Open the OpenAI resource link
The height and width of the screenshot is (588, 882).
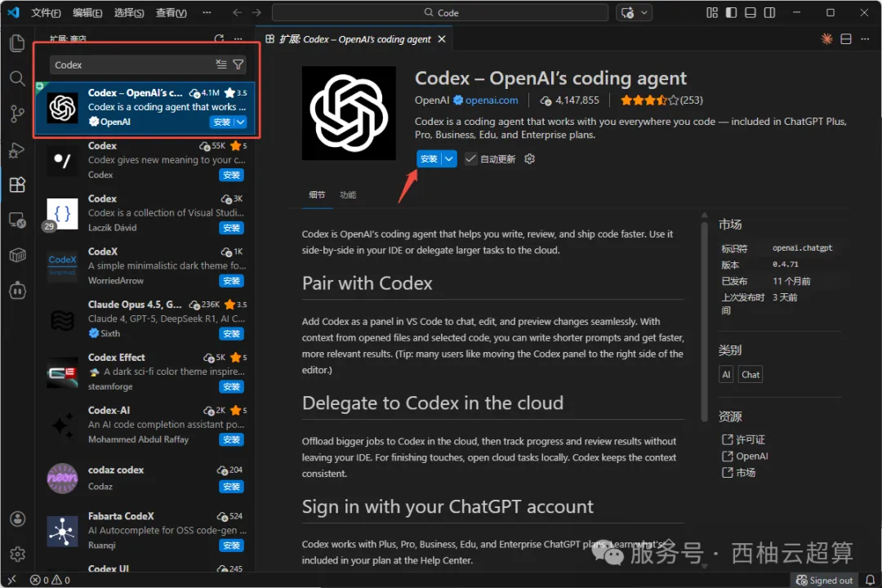coord(751,456)
